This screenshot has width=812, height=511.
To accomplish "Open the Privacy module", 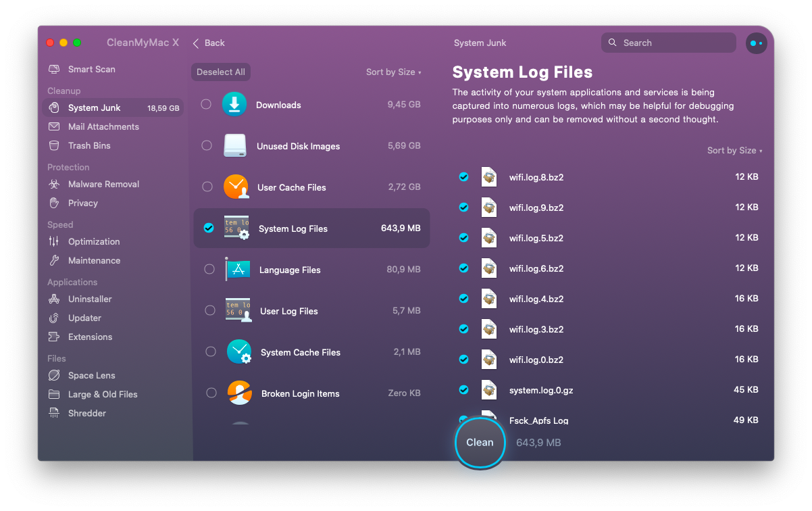I will coord(83,203).
